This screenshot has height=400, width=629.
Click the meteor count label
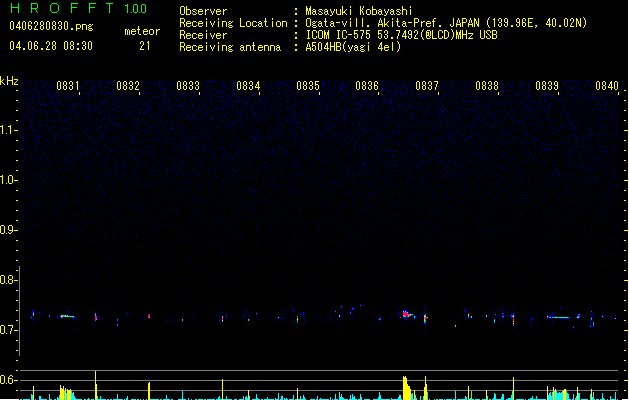click(142, 31)
